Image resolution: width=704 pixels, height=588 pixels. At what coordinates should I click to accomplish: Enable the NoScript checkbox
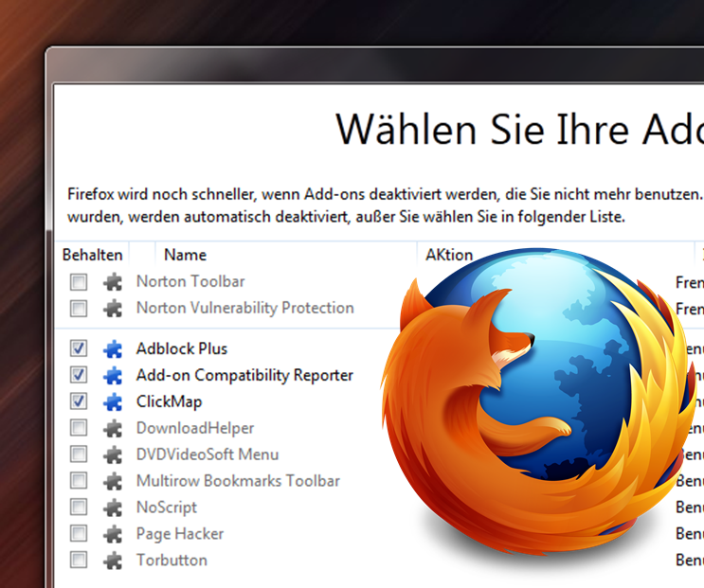tap(79, 508)
